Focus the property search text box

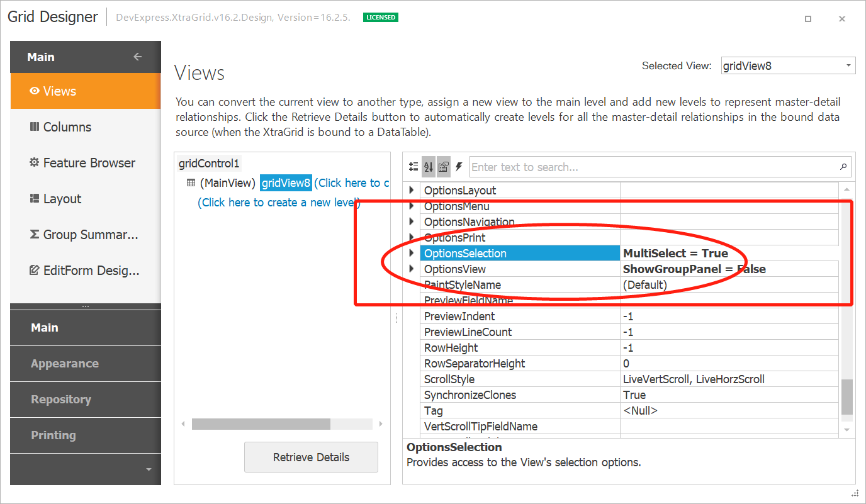point(653,167)
